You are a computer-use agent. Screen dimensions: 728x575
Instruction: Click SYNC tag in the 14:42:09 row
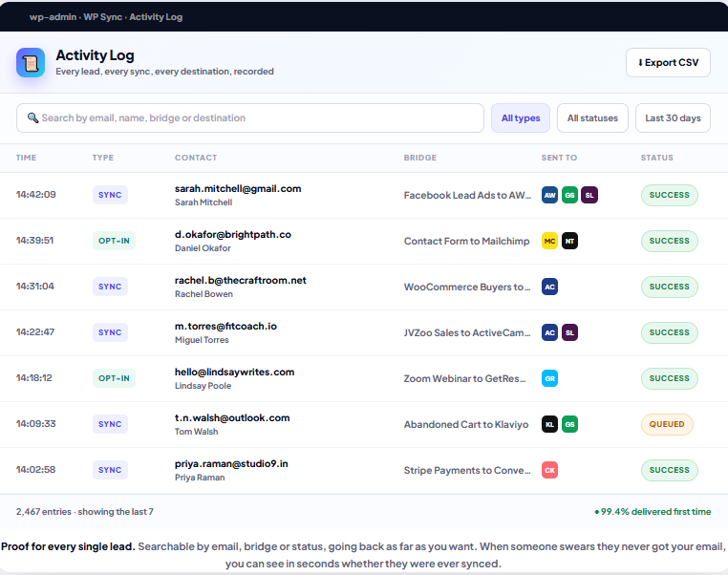110,195
